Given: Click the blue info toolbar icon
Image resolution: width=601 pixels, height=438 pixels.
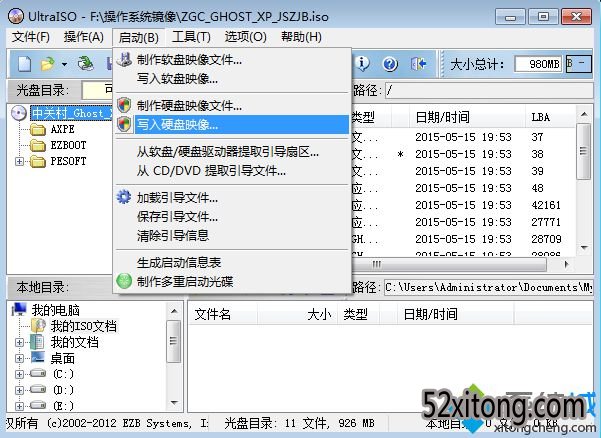Looking at the screenshot, I should point(362,64).
